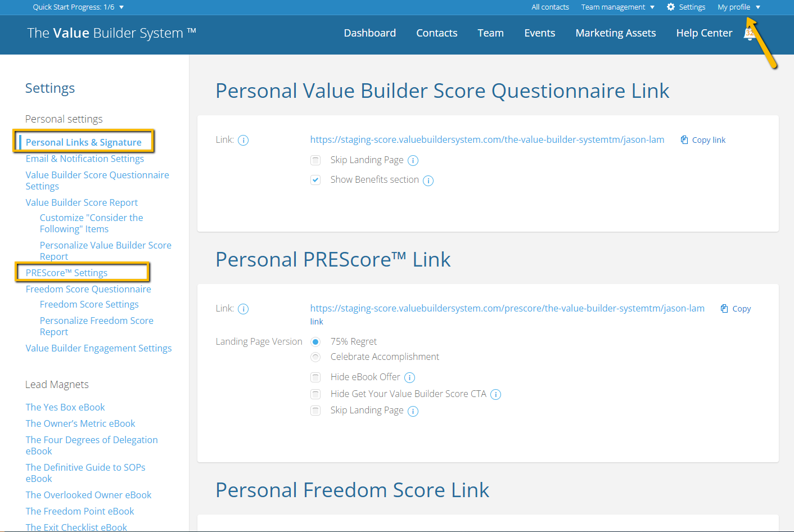Open Freedom Score Settings
This screenshot has height=532, width=794.
(89, 304)
